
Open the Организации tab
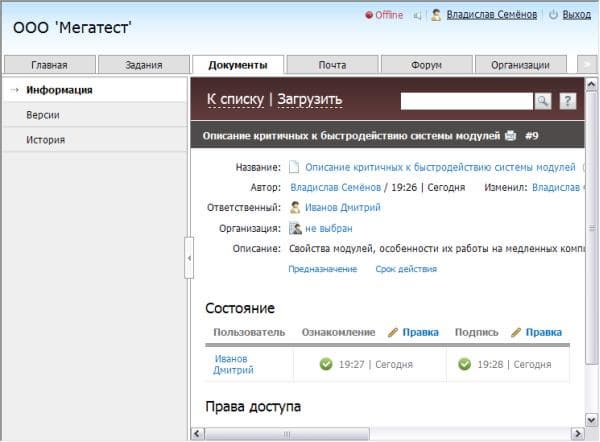(520, 65)
